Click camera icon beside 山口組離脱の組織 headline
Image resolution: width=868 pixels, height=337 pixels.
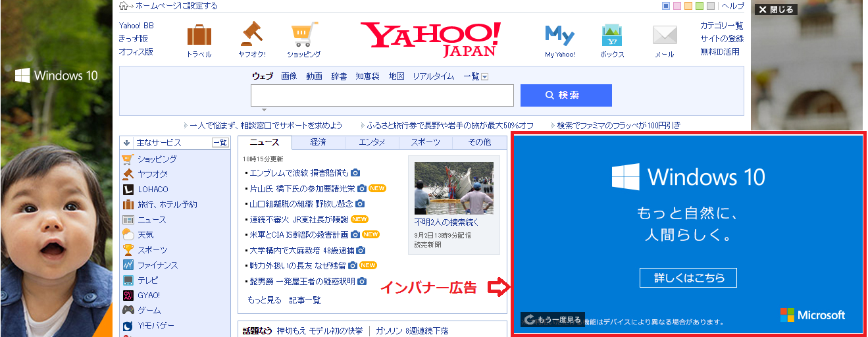359,203
